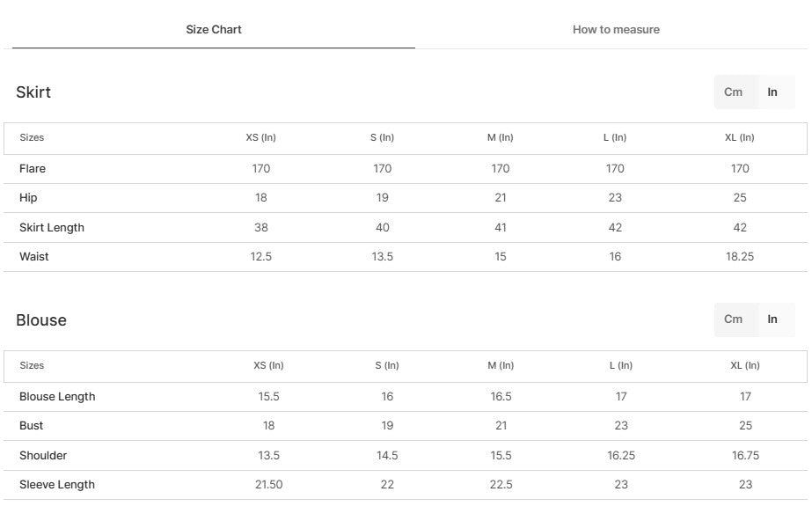Select In units for Blouse table
The image size is (812, 521).
tap(772, 319)
